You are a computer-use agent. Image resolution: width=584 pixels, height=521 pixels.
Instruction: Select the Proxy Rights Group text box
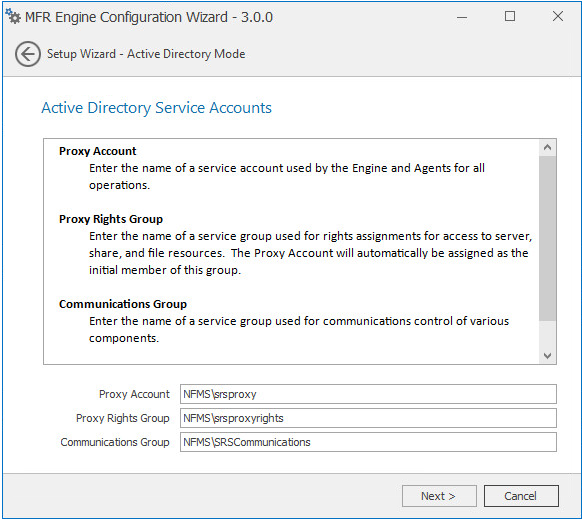point(368,418)
